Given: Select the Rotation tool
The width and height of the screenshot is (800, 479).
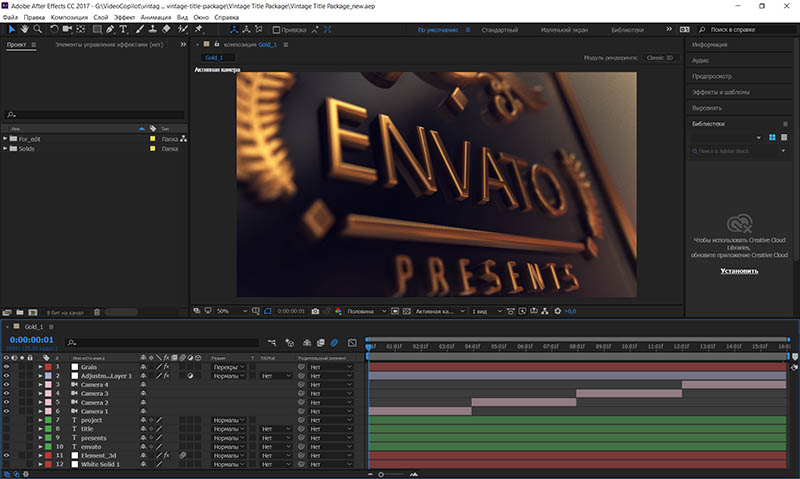Looking at the screenshot, I should [54, 30].
